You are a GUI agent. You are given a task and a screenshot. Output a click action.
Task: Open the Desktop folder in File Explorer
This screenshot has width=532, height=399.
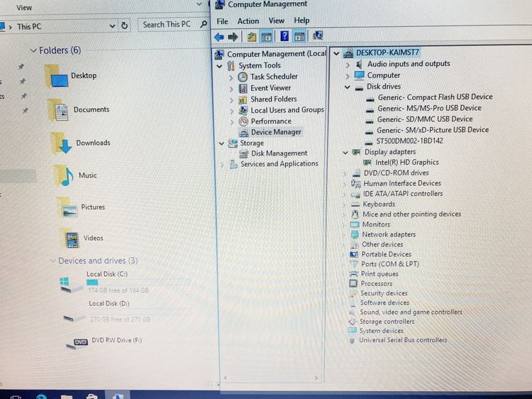[x=71, y=76]
